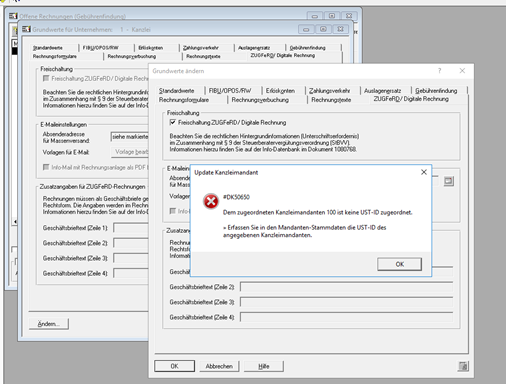Screen dimensions: 506x384
Task: Toggle Freischaltung ZUGFeRD/Digitale Rechnung checkbox in front dialog
Action: tap(173, 122)
